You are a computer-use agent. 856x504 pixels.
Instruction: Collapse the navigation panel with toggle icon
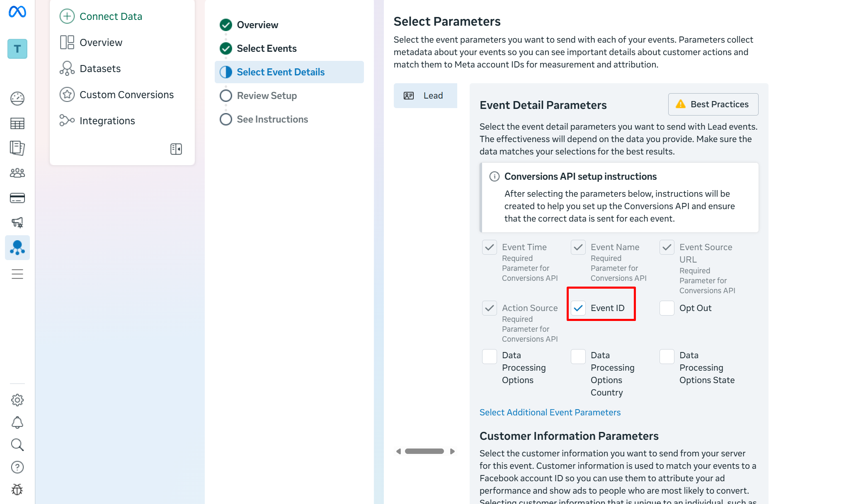click(176, 149)
